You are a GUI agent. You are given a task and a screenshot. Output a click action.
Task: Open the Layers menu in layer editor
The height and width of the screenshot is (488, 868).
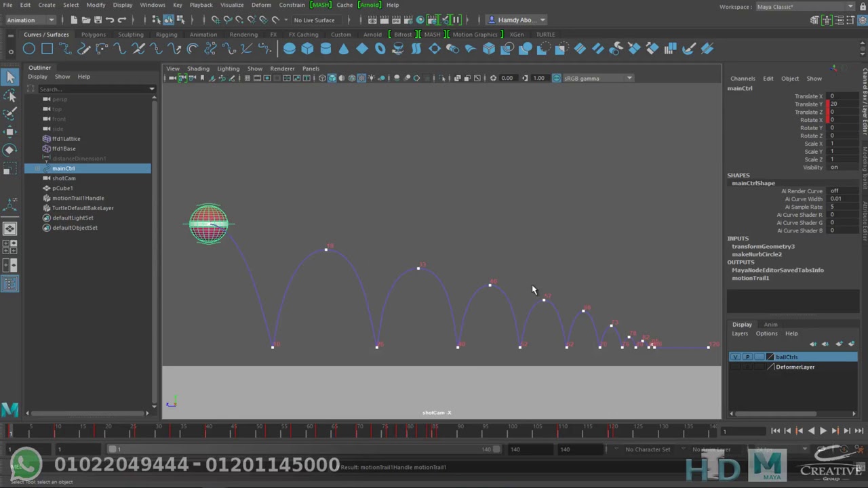click(740, 333)
